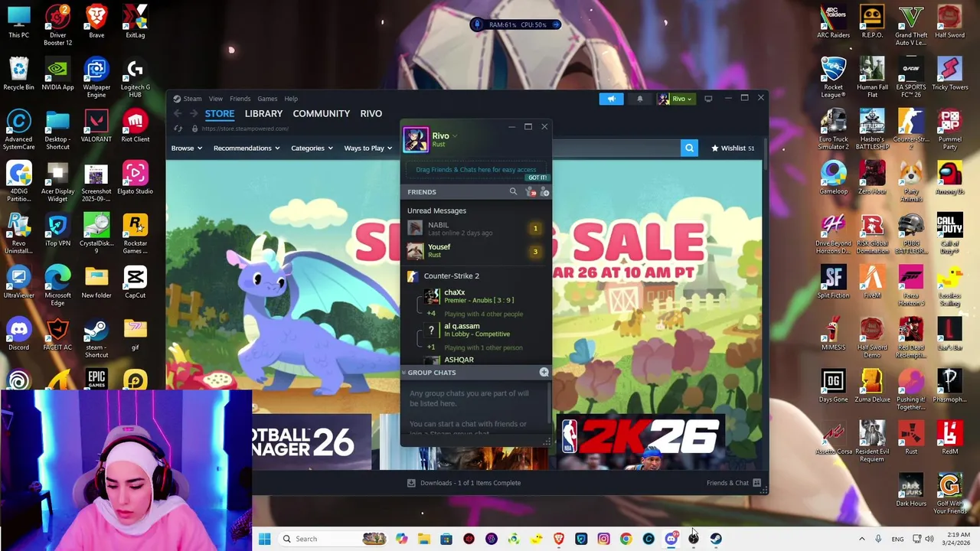Viewport: 980px width, 551px height.
Task: Open the Brave browser desktop icon
Action: [96, 22]
